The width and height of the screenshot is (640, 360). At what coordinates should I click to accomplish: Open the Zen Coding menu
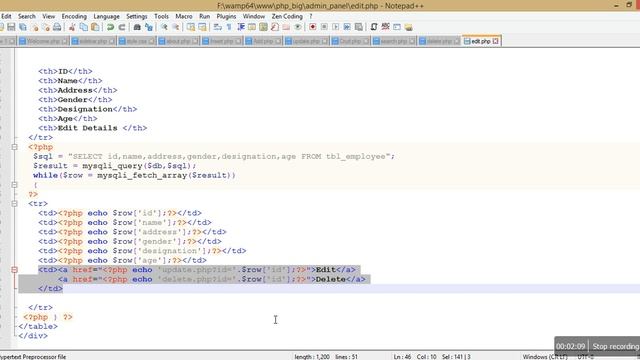(x=287, y=16)
